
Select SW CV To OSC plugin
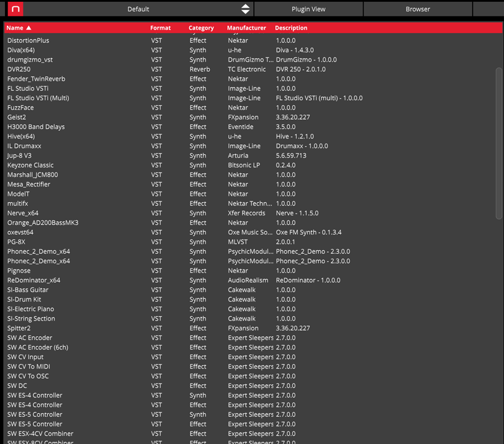click(x=253, y=377)
